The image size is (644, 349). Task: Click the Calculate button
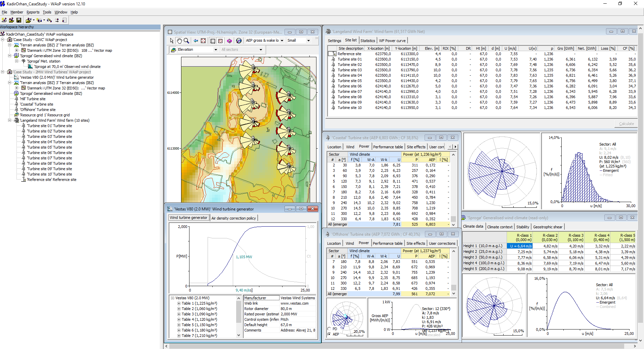tap(626, 124)
